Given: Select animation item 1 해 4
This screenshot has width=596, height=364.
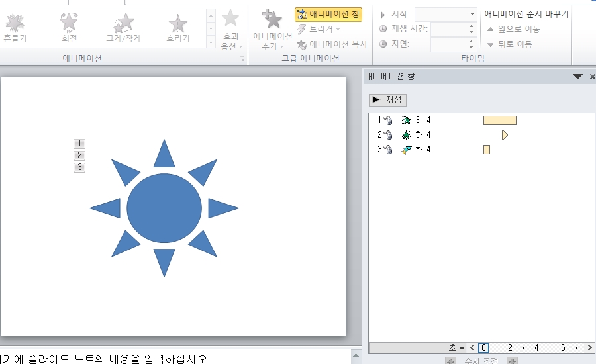Looking at the screenshot, I should 481,120.
